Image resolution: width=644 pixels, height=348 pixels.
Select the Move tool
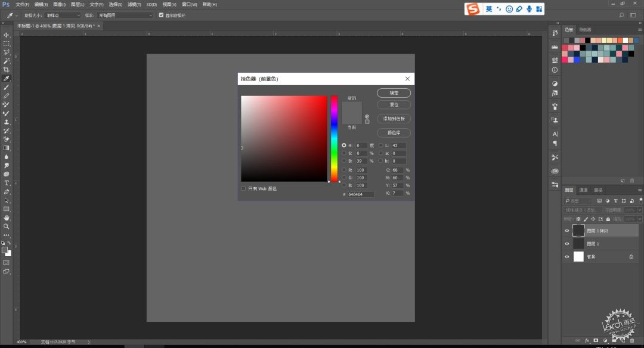tap(6, 35)
